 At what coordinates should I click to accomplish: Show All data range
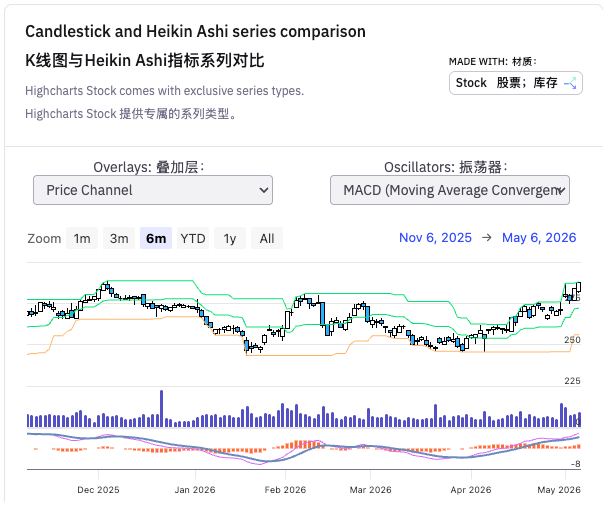click(x=267, y=238)
